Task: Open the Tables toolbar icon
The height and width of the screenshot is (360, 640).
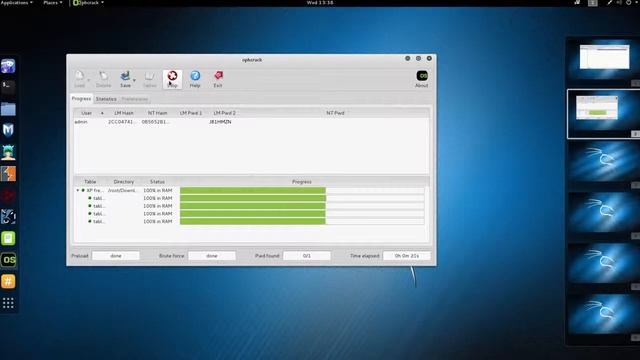Action: pyautogui.click(x=149, y=79)
